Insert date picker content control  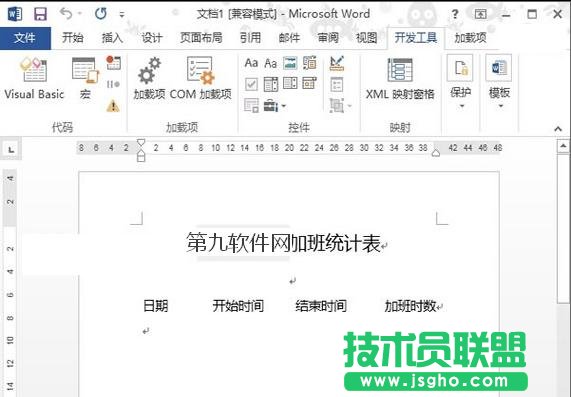coord(310,84)
